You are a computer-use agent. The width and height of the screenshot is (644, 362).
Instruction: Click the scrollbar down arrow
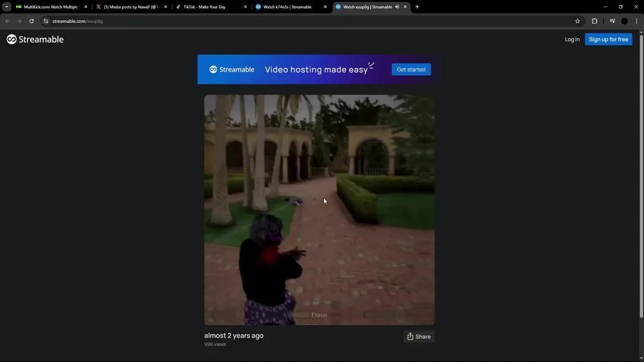[x=641, y=358]
